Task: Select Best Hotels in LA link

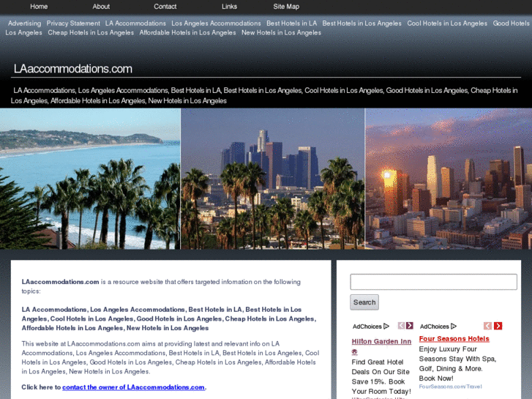Action: [x=291, y=23]
